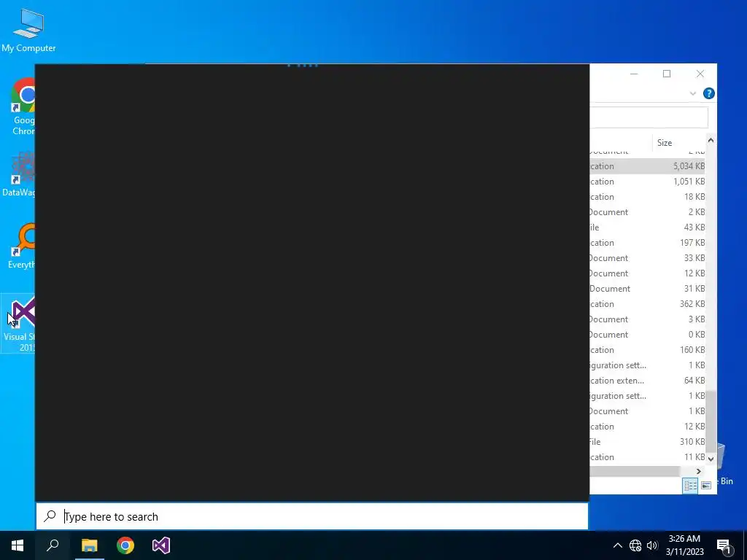The width and height of the screenshot is (747, 560).
Task: Open the volume speaker tray icon
Action: click(652, 545)
